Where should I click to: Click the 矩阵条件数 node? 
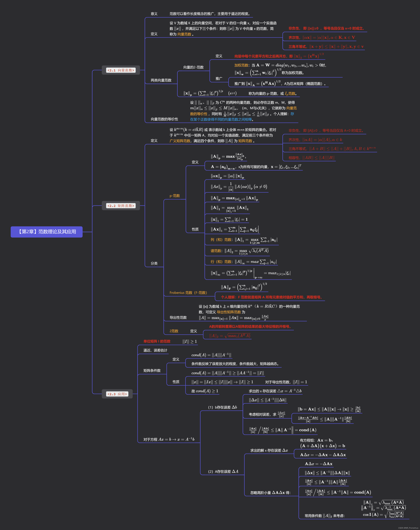pyautogui.click(x=152, y=371)
